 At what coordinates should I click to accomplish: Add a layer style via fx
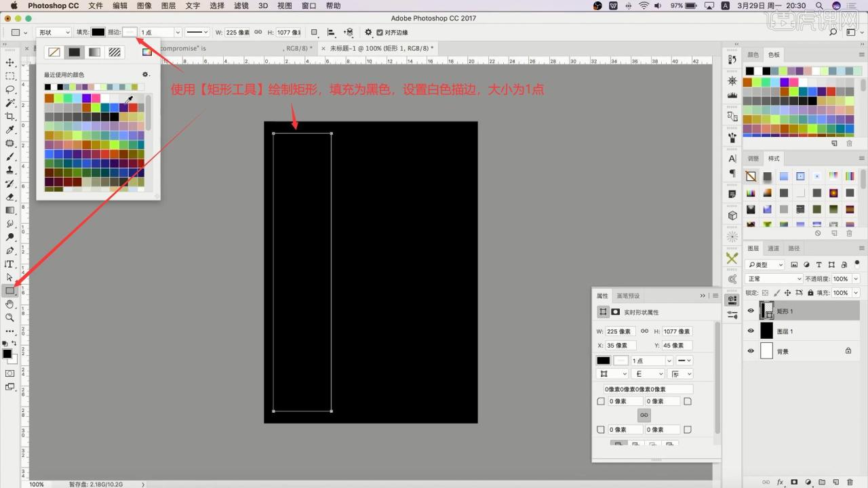(781, 482)
